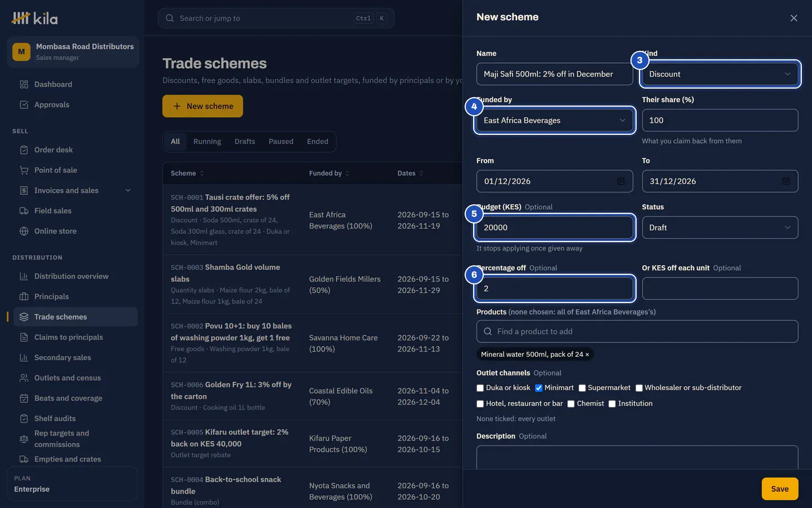The image size is (812, 508).
Task: Click the Shelf audits clipboard icon
Action: [x=24, y=418]
